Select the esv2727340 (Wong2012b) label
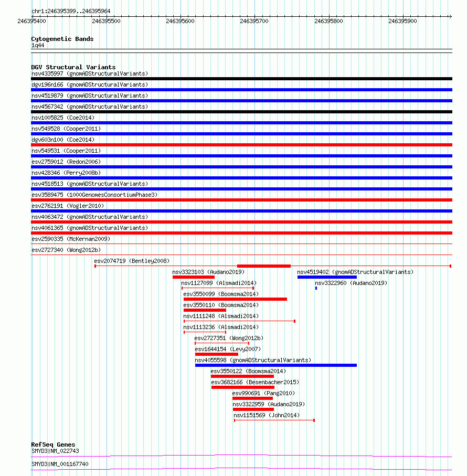Image resolution: width=467 pixels, height=476 pixels. tap(66, 250)
